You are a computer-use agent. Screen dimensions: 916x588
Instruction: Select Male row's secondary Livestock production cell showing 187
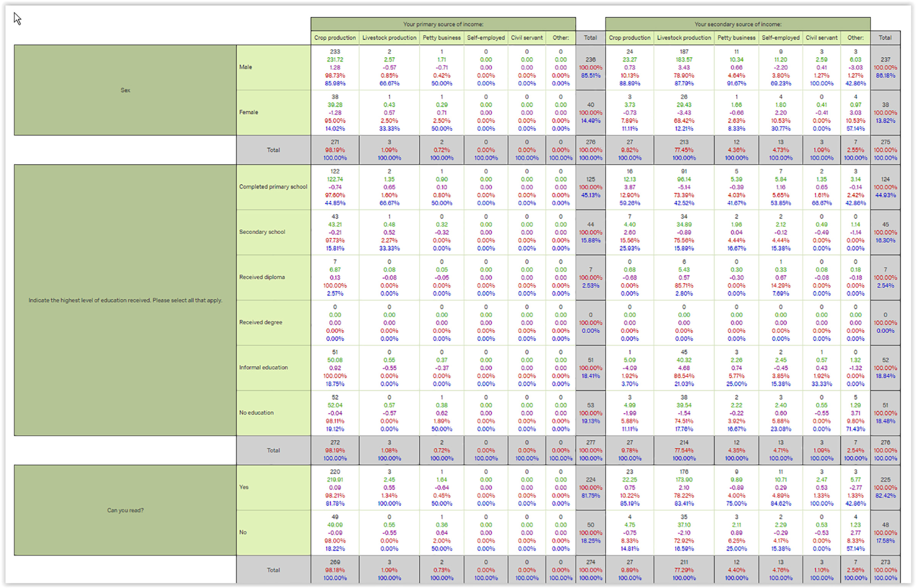pyautogui.click(x=684, y=67)
